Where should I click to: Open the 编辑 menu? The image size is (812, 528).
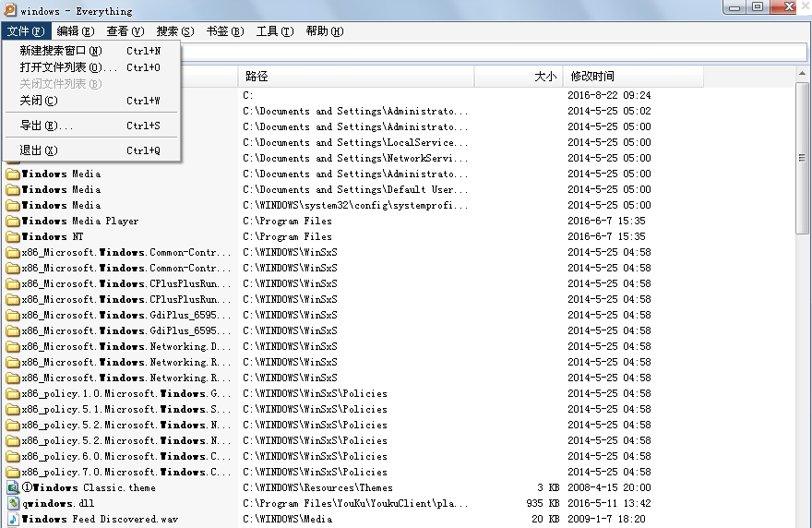point(75,31)
